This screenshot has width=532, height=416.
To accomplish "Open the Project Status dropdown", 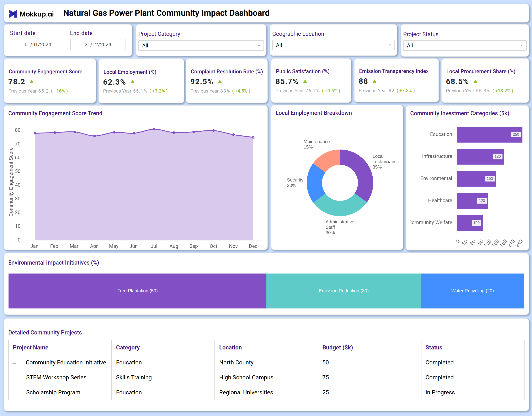I will [464, 46].
